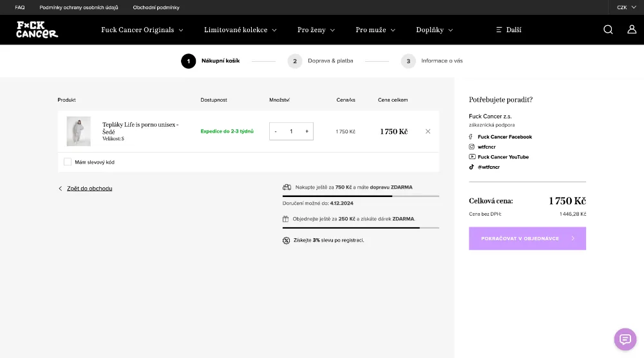Expand Pro ženy menu

[316, 30]
